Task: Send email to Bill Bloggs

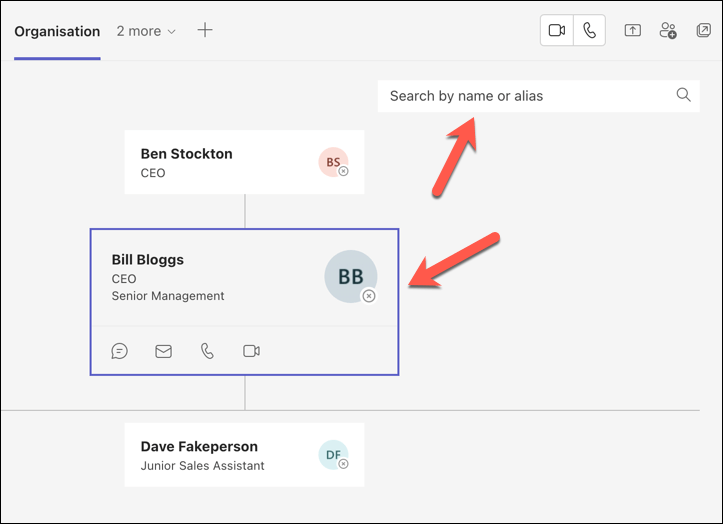Action: pyautogui.click(x=163, y=351)
